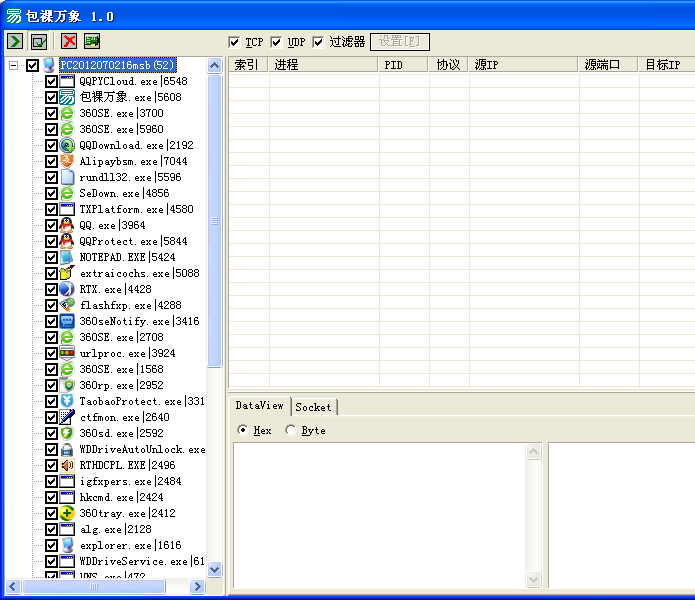Select the Byte radio button
This screenshot has height=600, width=695.
point(291,430)
